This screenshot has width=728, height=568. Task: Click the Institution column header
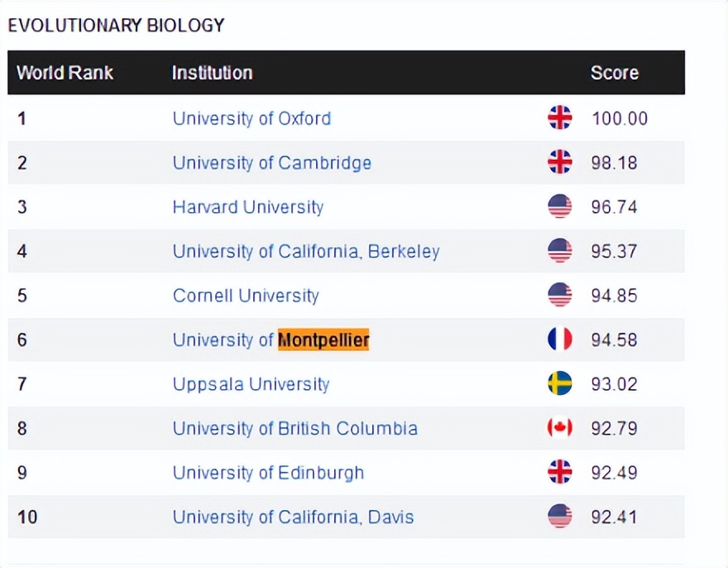(212, 73)
